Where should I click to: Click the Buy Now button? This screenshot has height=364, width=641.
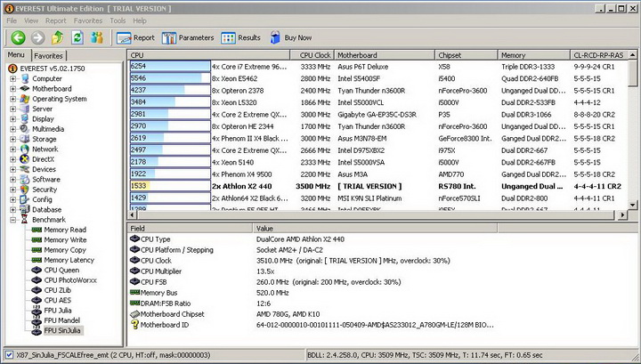click(290, 37)
